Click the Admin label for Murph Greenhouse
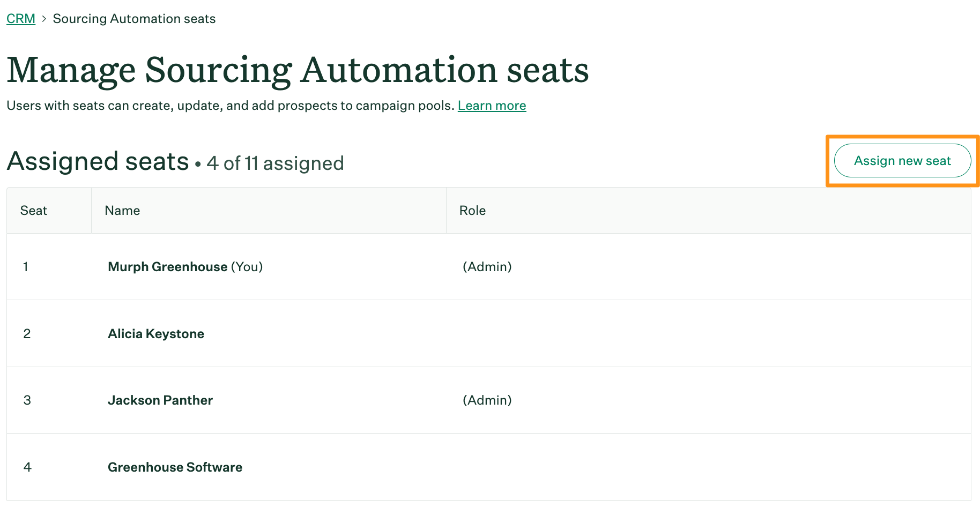Viewport: 980px width, 507px height. [x=487, y=266]
